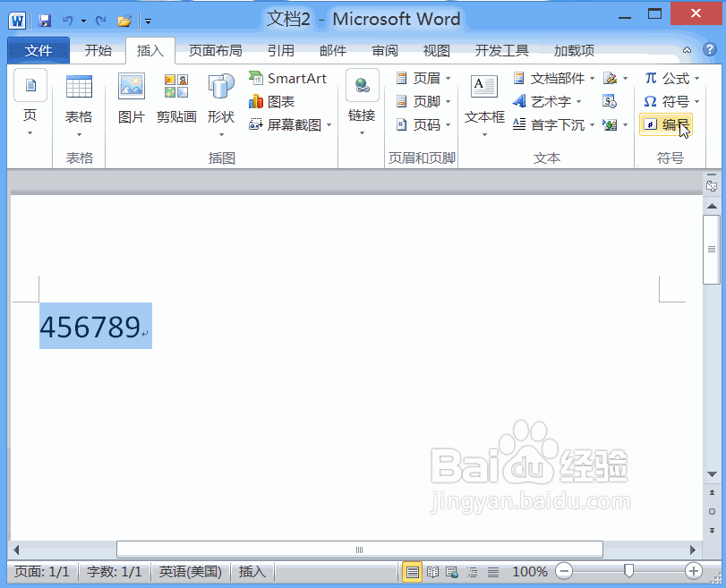Switch to the 审阅 tab
Image resolution: width=726 pixels, height=588 pixels.
coord(384,51)
